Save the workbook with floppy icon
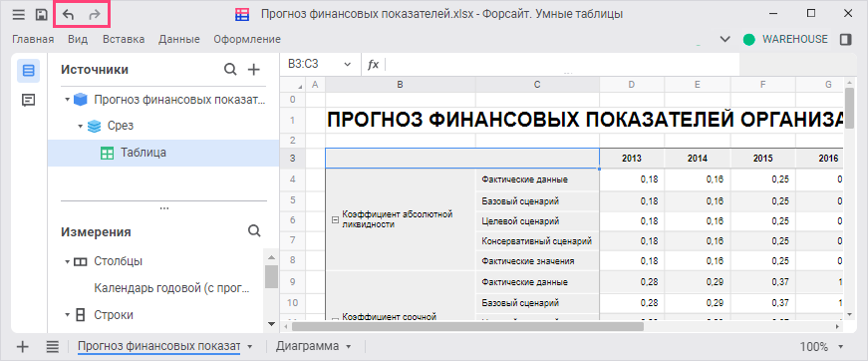The image size is (868, 361). click(x=41, y=15)
